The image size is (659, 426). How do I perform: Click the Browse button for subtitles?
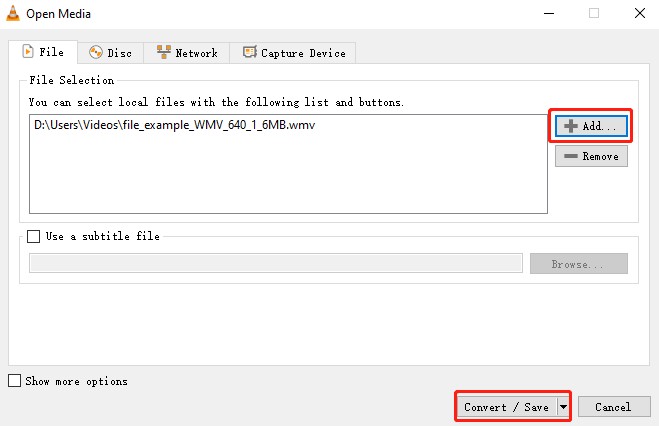(578, 264)
